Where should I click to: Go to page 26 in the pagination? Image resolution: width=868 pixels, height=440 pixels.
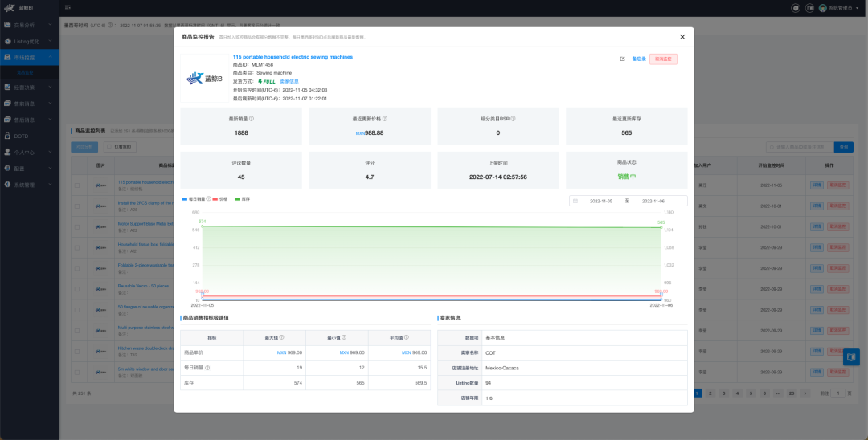[792, 393]
